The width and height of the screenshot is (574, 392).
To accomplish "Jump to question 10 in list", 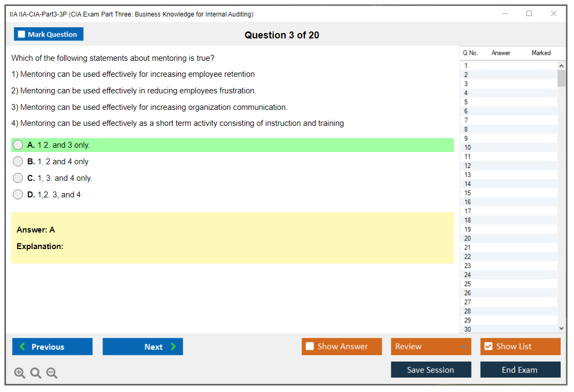I will pos(468,148).
